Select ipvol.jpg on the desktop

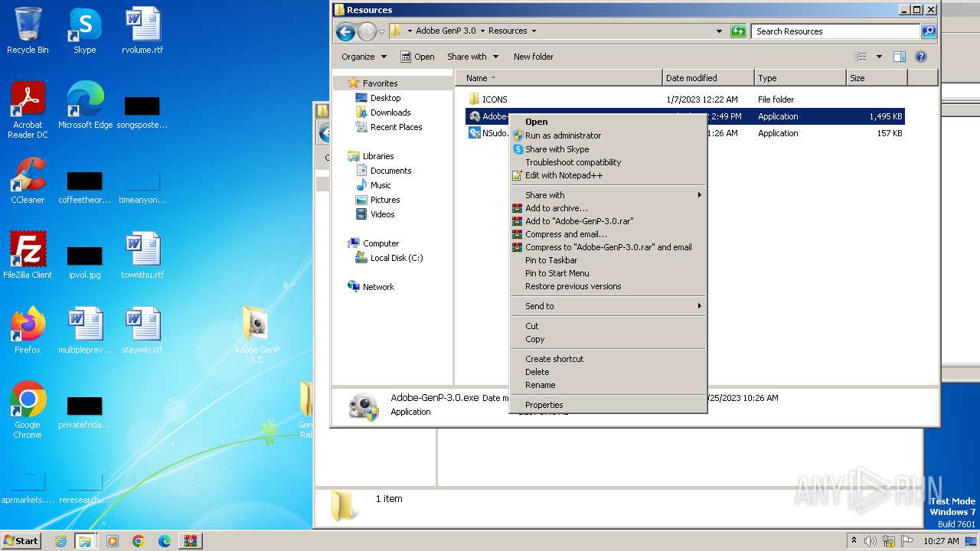[x=85, y=261]
